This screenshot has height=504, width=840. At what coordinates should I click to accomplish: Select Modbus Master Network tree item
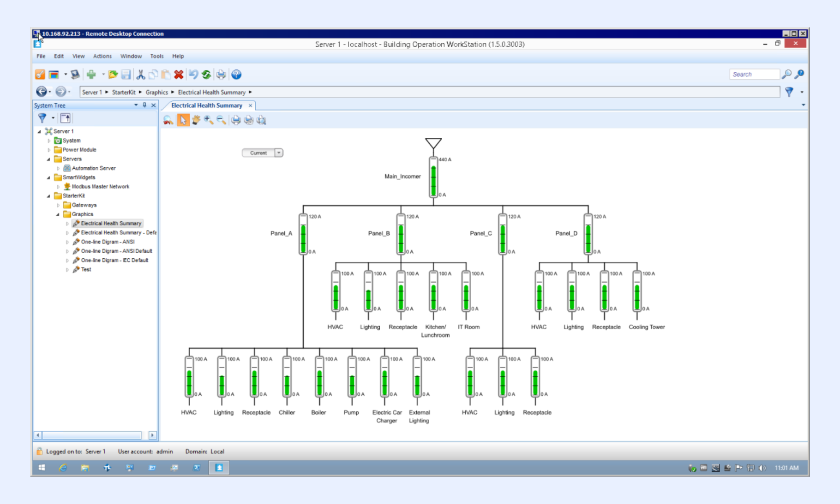(x=100, y=186)
